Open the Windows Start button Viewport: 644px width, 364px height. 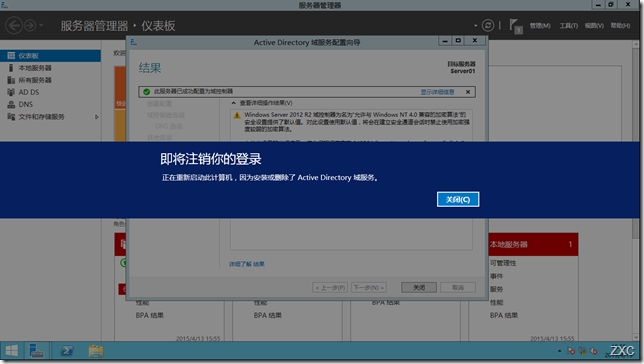(12, 351)
